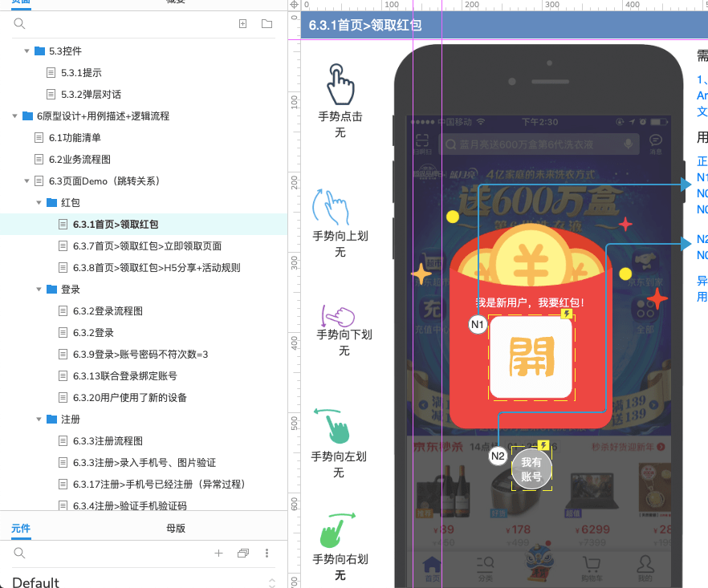This screenshot has height=588, width=708.
Task: Select the 手势点击 tap gesture icon
Action: point(340,84)
